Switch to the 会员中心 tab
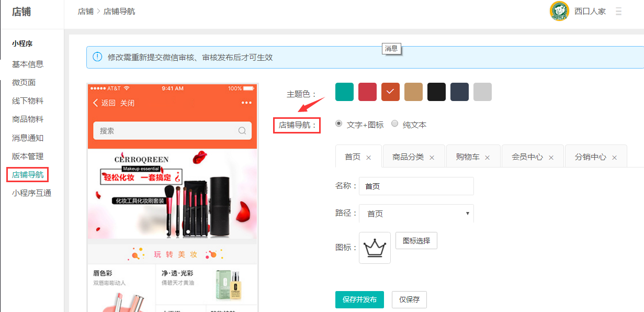The height and width of the screenshot is (312, 644). 527,157
